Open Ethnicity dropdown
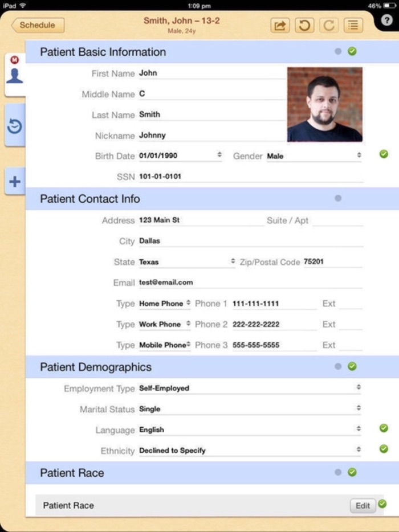 250,450
